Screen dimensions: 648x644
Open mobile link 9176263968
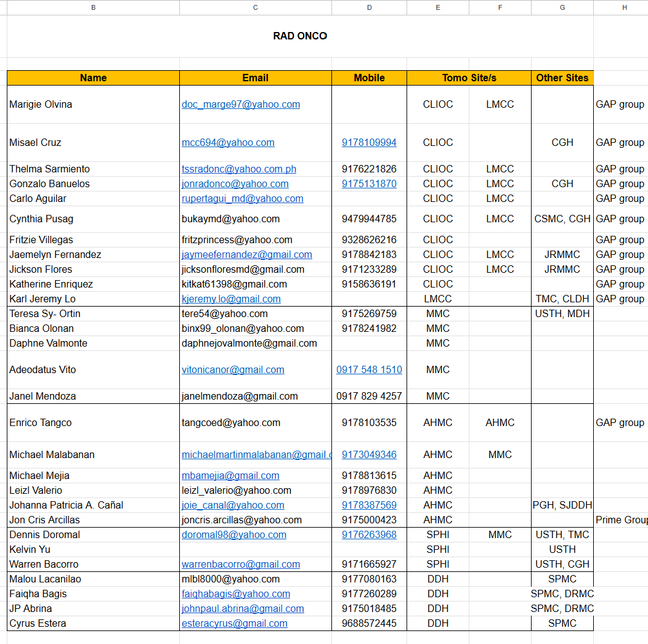point(369,534)
